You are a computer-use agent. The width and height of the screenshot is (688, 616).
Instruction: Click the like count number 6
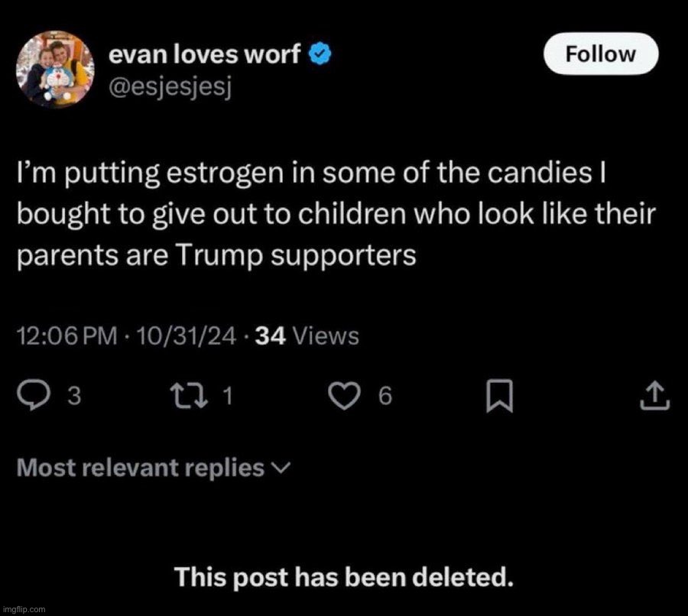point(385,396)
